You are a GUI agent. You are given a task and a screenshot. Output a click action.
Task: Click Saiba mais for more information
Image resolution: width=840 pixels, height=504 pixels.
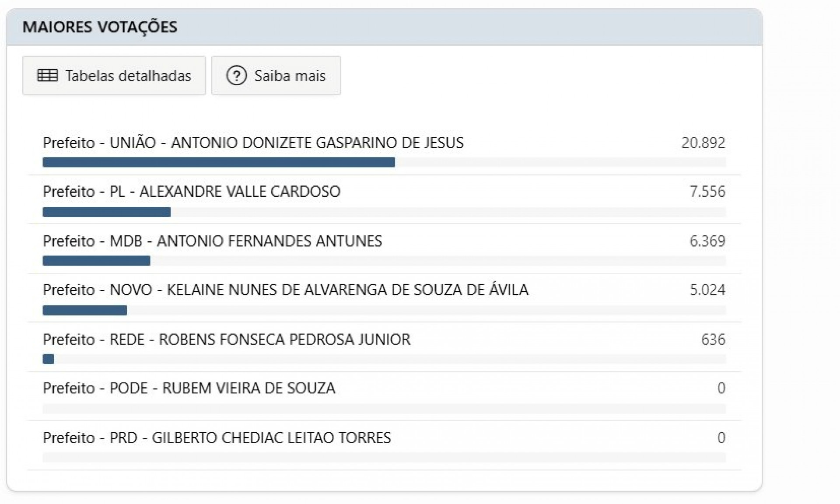pos(276,75)
